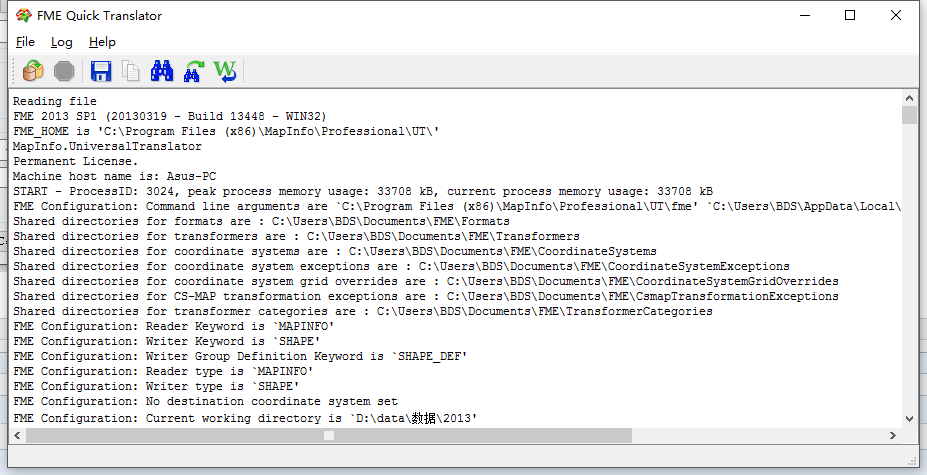Image resolution: width=927 pixels, height=475 pixels.
Task: Click the 'Reader type is MAPINFO' line
Action: coord(163,371)
